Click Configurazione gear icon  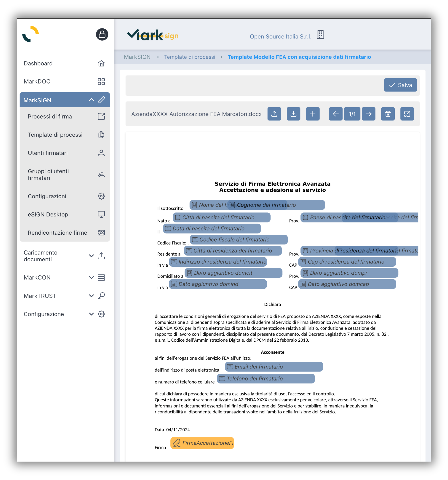click(101, 314)
